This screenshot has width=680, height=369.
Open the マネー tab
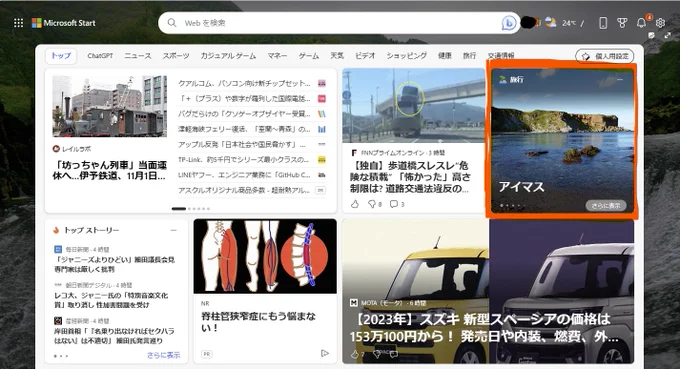(x=277, y=56)
